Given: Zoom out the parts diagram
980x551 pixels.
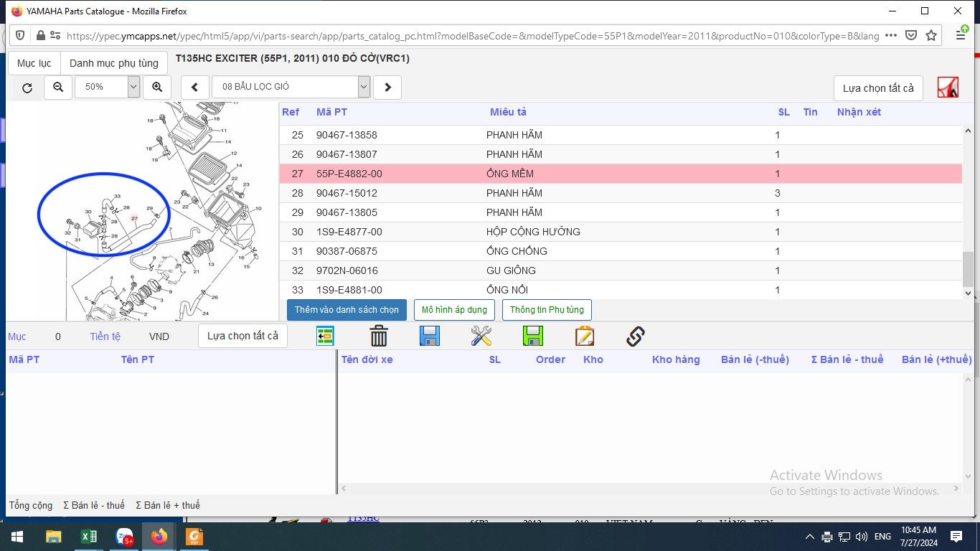Looking at the screenshot, I should pos(58,87).
